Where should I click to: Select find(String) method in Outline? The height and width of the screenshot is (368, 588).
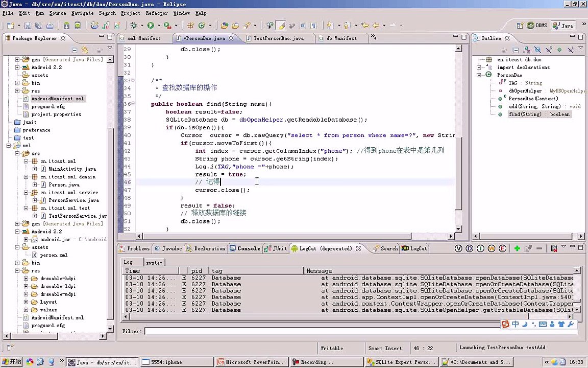click(539, 114)
